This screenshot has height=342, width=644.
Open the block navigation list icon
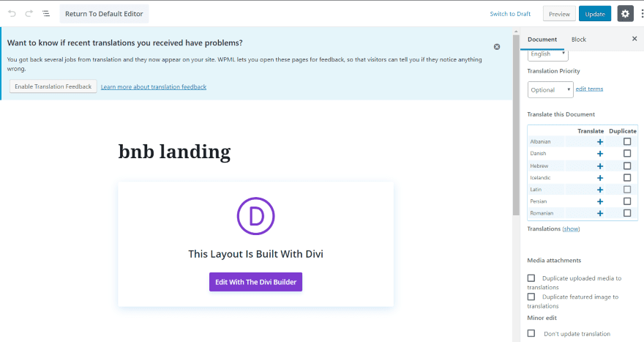click(46, 14)
